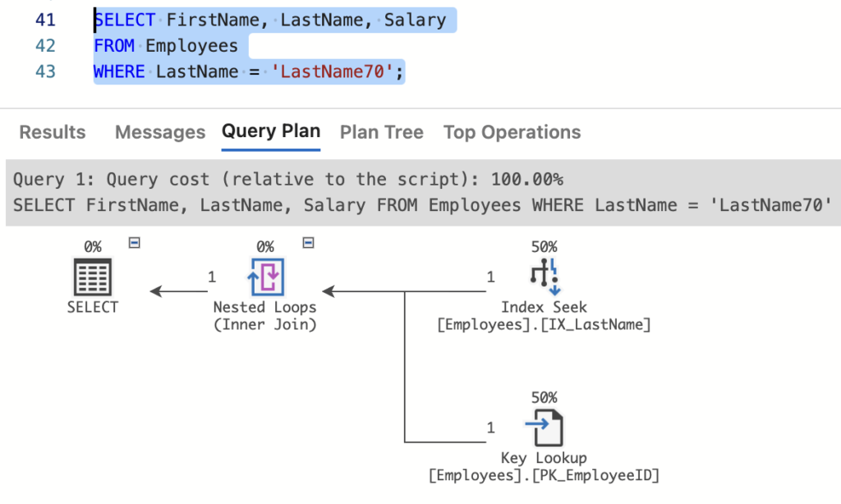Click the Nested Loops join operator icon

tap(265, 277)
